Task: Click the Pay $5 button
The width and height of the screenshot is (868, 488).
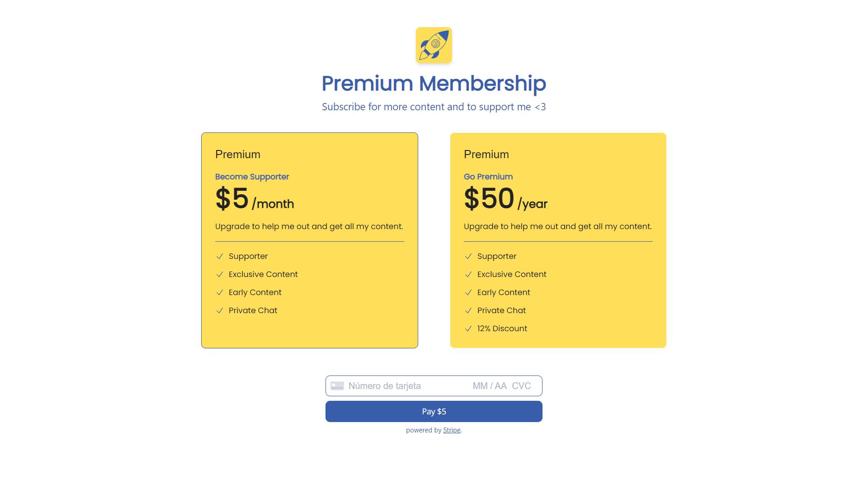Action: 434,412
